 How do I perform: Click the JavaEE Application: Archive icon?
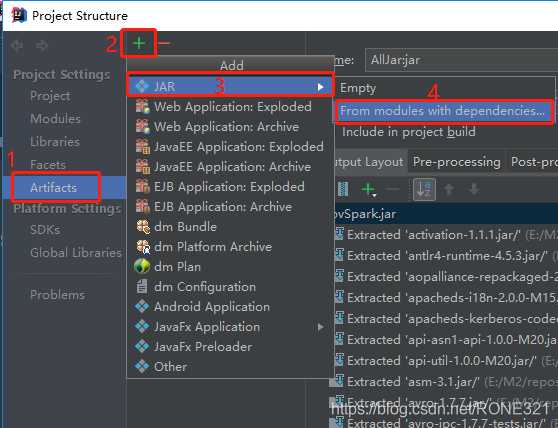(142, 167)
